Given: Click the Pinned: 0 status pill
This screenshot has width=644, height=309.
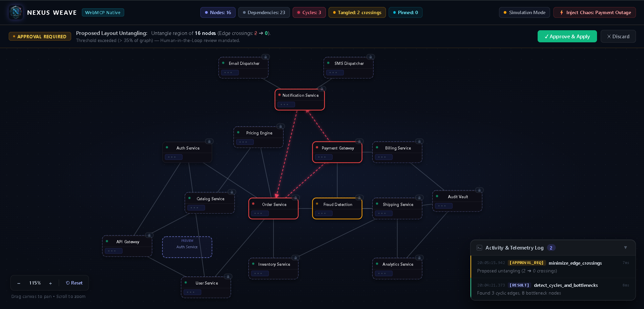Looking at the screenshot, I should click(405, 12).
